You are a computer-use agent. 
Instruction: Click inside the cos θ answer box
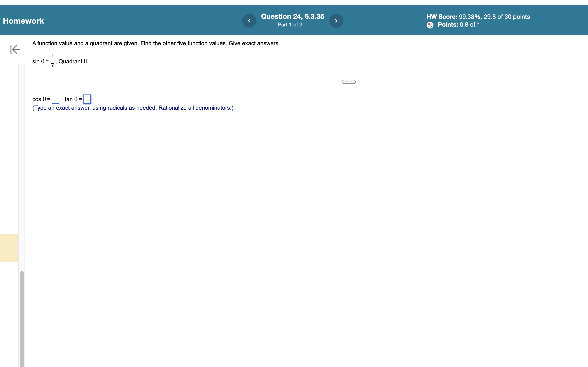tap(55, 99)
